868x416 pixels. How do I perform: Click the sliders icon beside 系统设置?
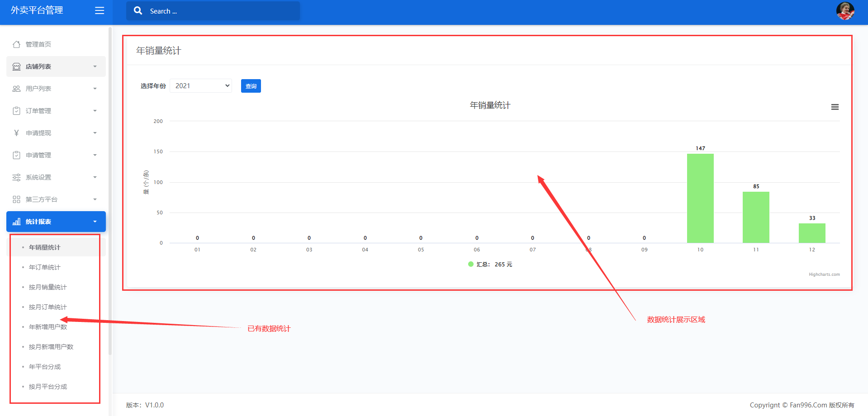pos(17,177)
